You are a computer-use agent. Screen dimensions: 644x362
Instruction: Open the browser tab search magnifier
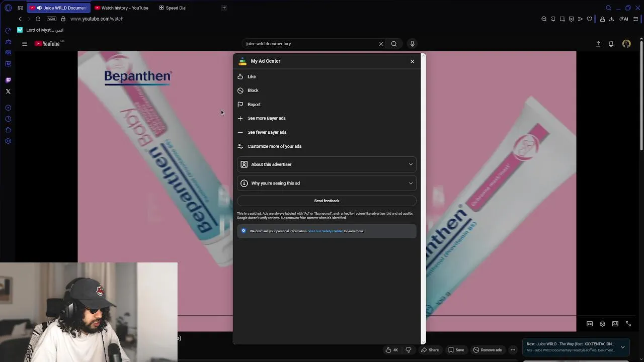608,8
